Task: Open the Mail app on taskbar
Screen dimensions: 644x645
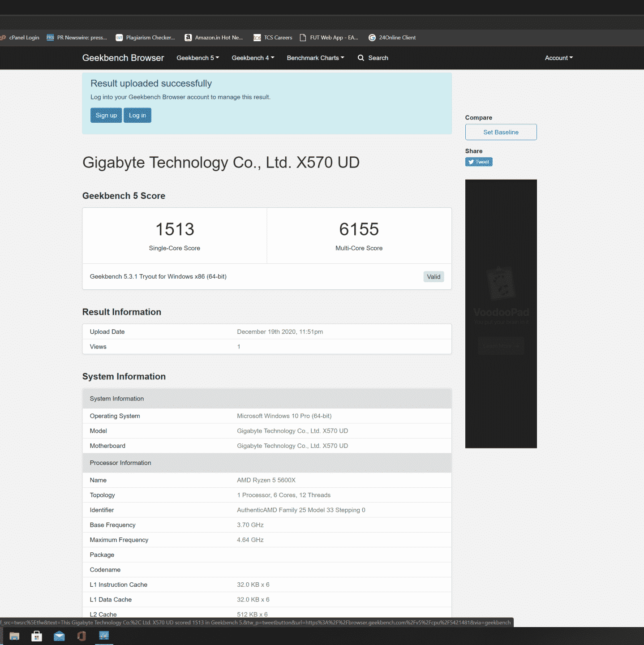Action: coord(59,636)
